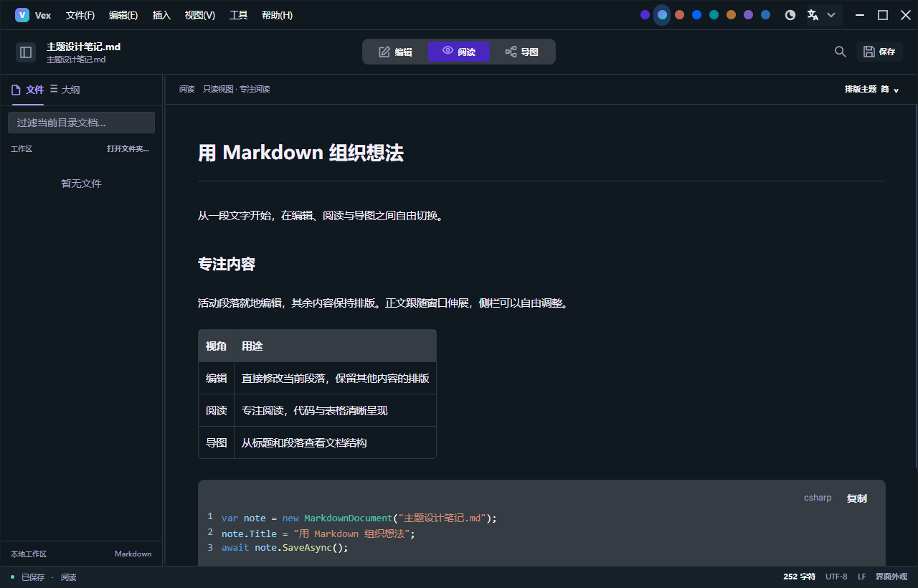Screen dimensions: 918x588
Task: Click the 过滤当前目录文档 filter field
Action: pyautogui.click(x=81, y=123)
